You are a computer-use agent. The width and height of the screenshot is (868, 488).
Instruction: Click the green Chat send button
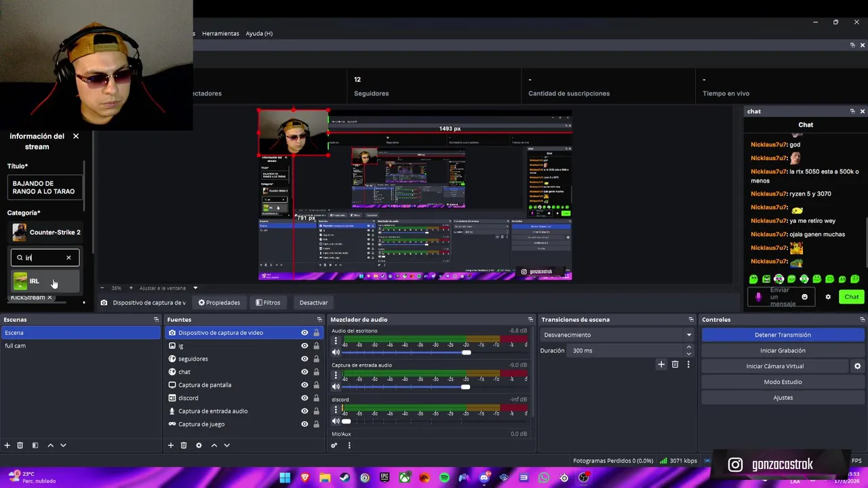tap(851, 297)
